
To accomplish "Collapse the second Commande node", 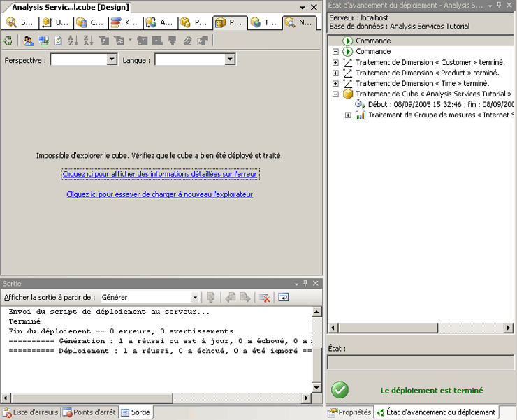I will 335,52.
